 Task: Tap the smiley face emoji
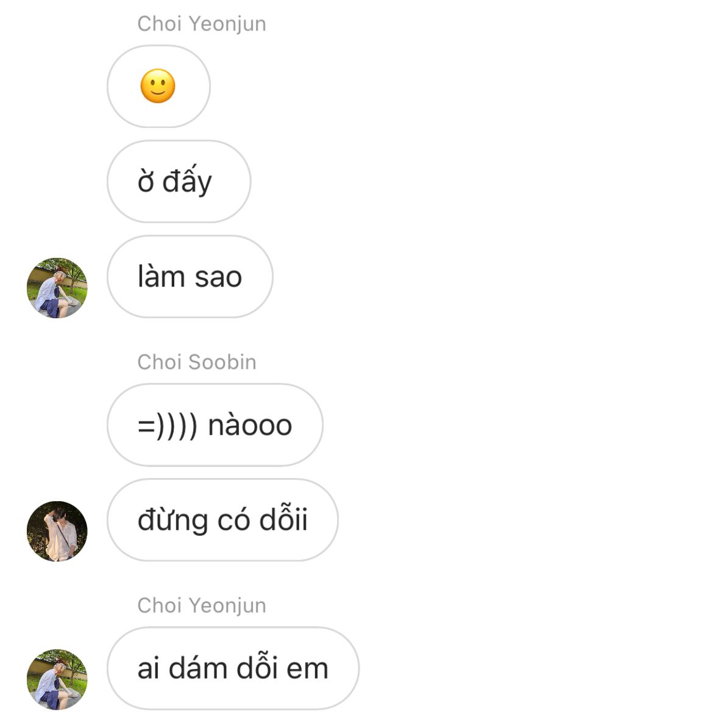point(158,87)
